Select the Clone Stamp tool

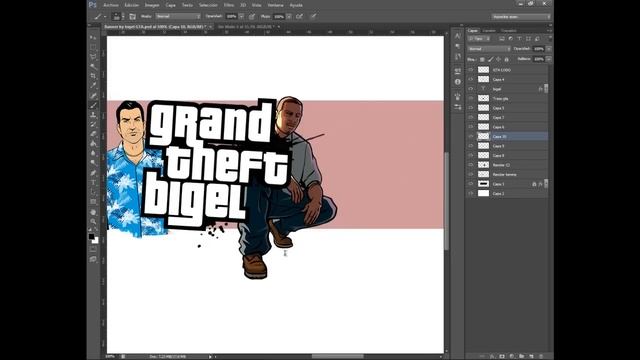click(x=93, y=115)
